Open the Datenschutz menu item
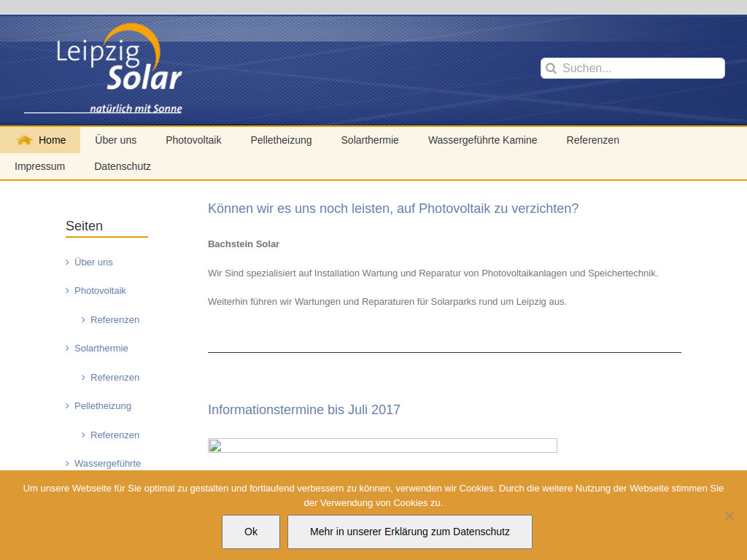Image resolution: width=747 pixels, height=560 pixels. [122, 166]
